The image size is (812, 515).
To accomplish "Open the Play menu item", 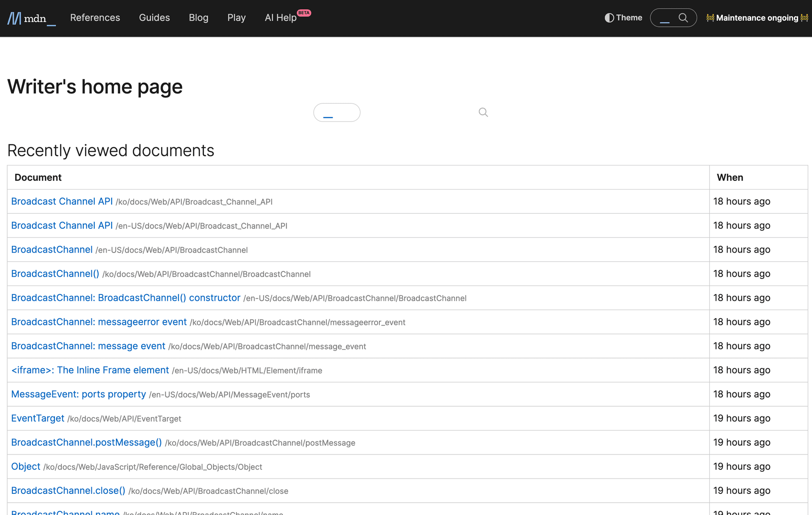I will coord(236,18).
